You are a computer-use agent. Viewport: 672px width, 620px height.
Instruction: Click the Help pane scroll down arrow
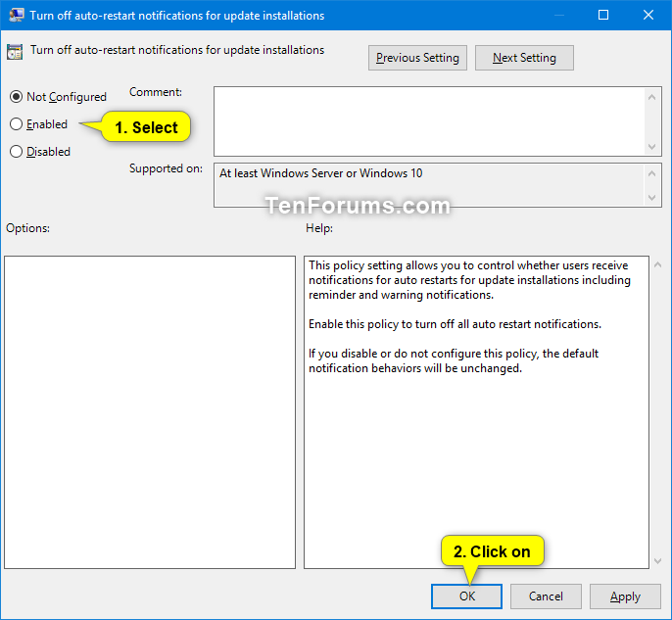coord(657,561)
